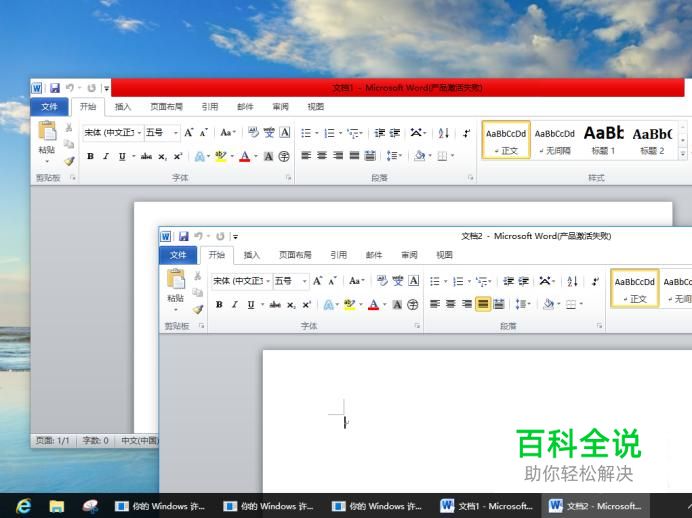Image resolution: width=692 pixels, height=518 pixels.
Task: Toggle Italic in 文档2 window
Action: point(235,304)
